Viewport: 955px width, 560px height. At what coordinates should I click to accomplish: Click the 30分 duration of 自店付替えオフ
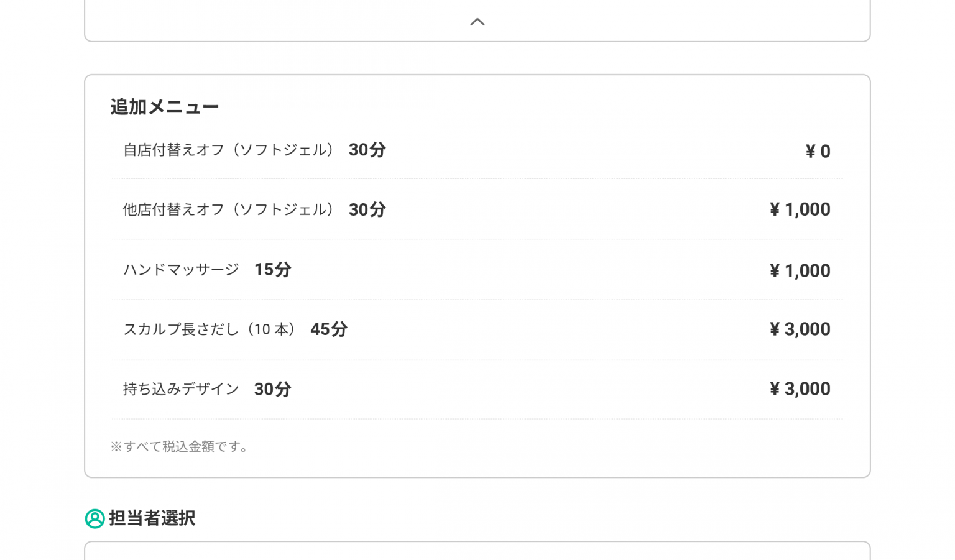pyautogui.click(x=367, y=150)
